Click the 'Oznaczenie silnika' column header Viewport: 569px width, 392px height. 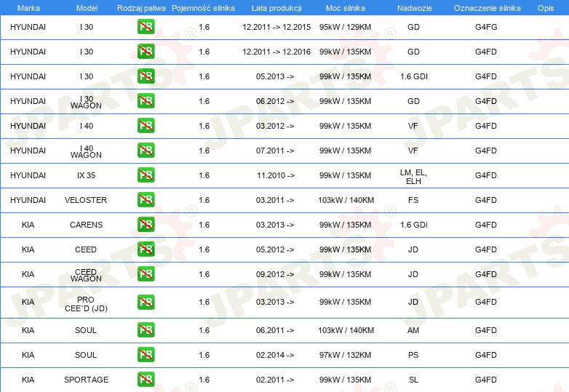coord(487,8)
